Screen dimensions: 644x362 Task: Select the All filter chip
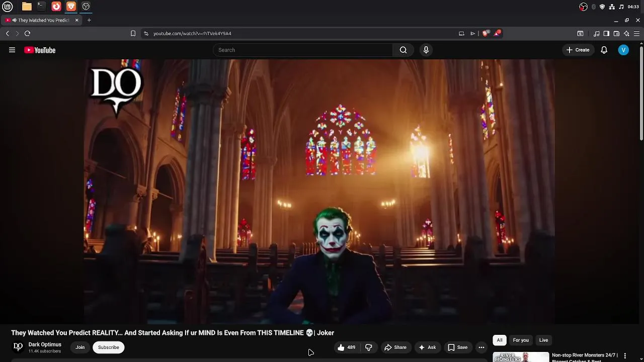click(500, 340)
